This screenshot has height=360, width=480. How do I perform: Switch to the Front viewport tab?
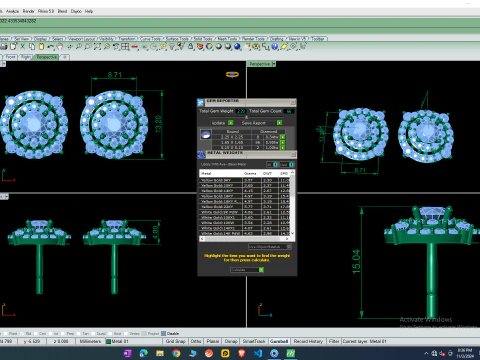11,57
